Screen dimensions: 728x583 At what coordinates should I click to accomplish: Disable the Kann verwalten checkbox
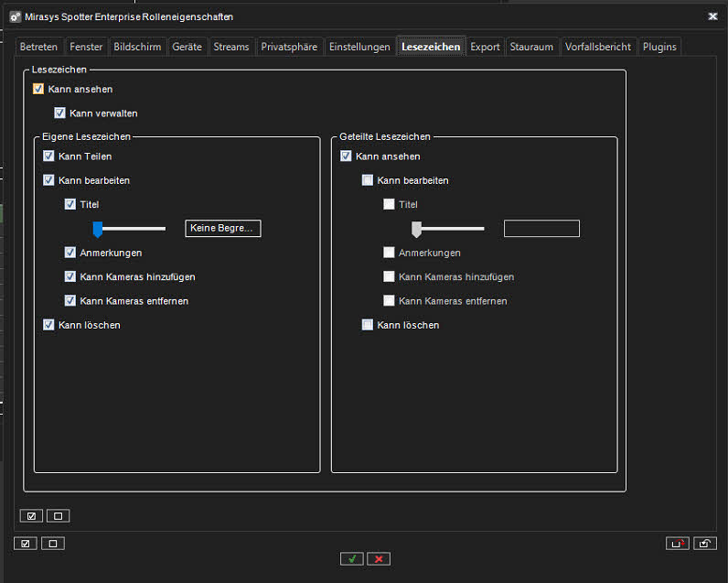tap(60, 113)
